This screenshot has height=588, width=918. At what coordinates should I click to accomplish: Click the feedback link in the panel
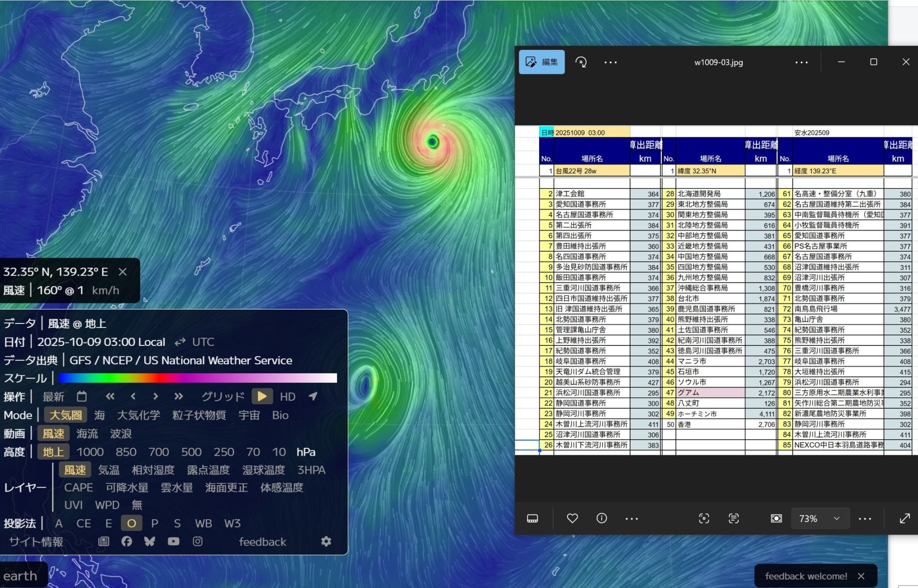pyautogui.click(x=262, y=542)
